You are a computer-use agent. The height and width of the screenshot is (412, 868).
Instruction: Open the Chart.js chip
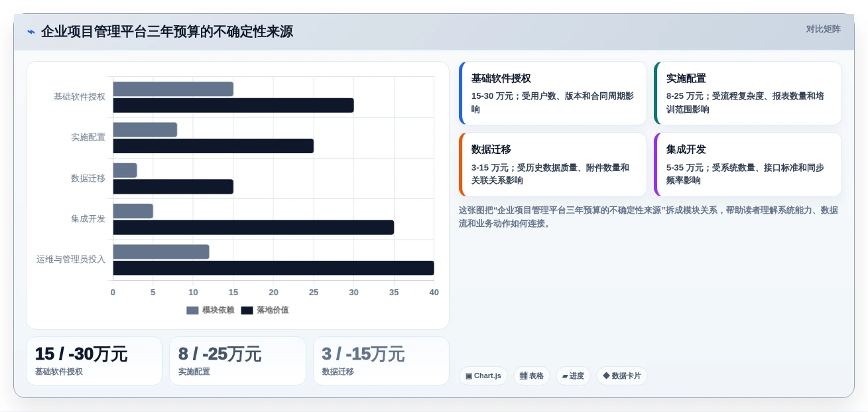483,376
